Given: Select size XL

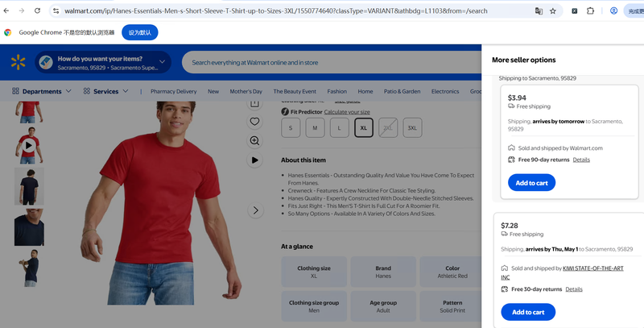Looking at the screenshot, I should (364, 128).
